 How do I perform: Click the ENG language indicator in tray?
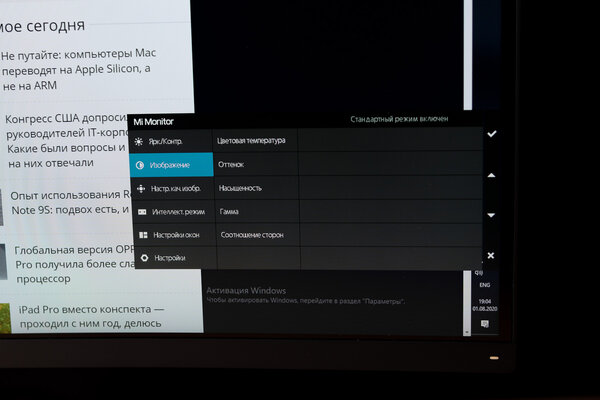(x=484, y=285)
